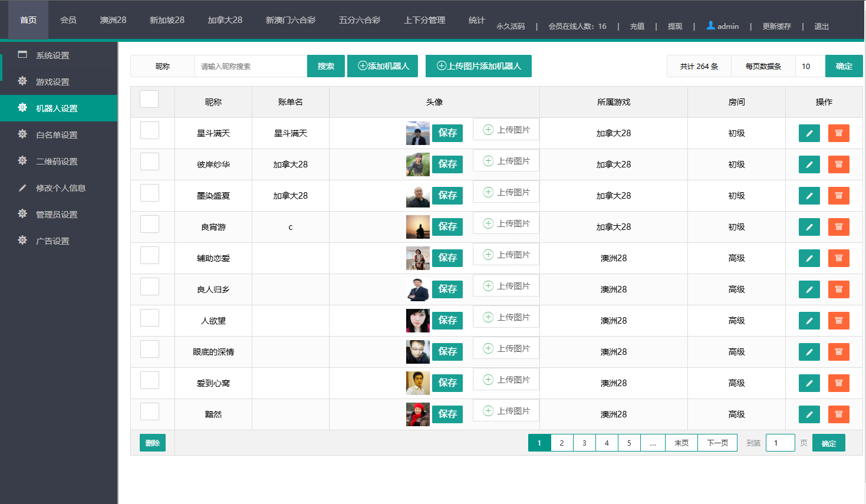Screen dimensions: 866x504
Task: Delete the 黯然 robot row
Action: pos(838,414)
